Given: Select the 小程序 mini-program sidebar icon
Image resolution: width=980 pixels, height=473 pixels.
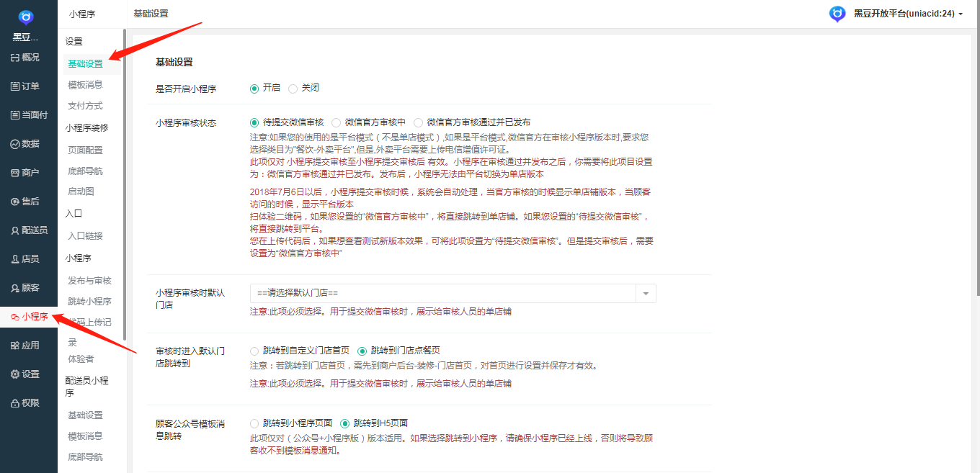Looking at the screenshot, I should point(15,317).
